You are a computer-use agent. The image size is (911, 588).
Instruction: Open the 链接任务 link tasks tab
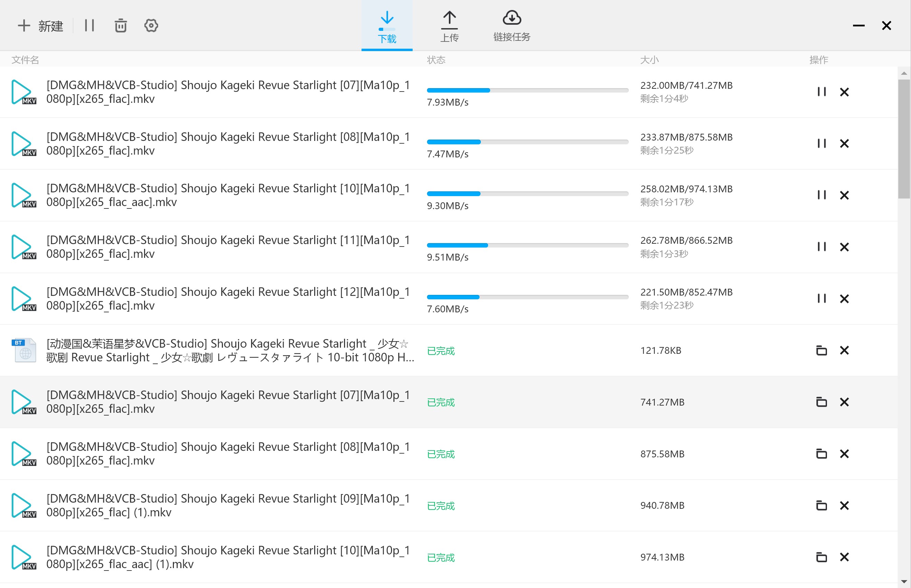point(512,26)
